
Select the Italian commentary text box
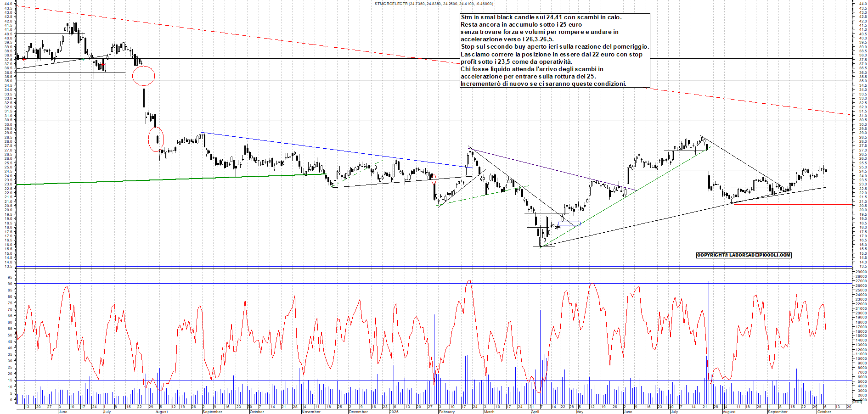pyautogui.click(x=555, y=50)
